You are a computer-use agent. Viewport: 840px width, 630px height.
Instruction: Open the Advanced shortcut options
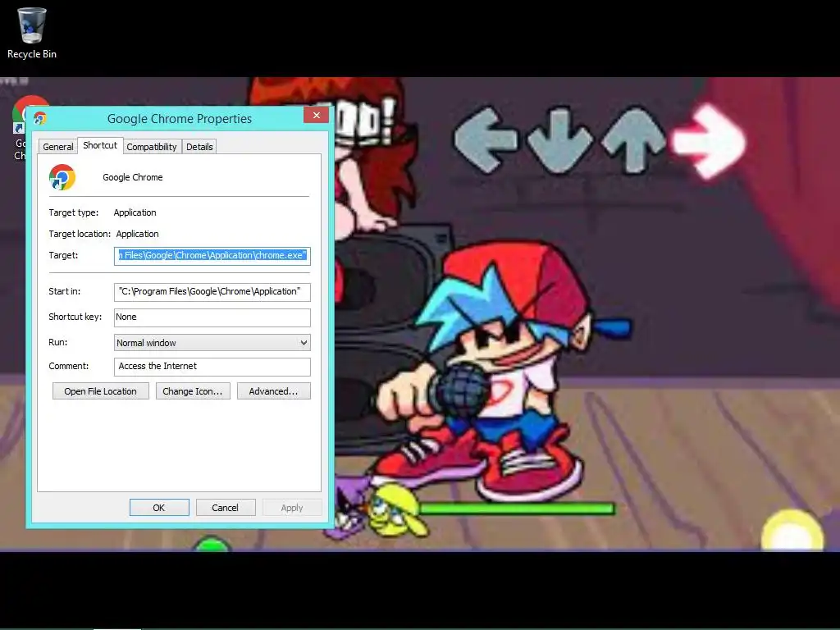point(274,391)
